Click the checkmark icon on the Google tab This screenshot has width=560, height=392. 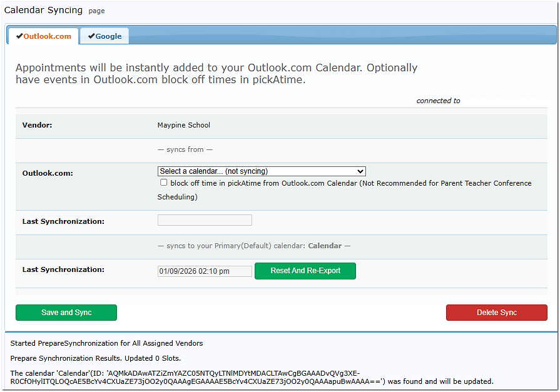point(91,36)
